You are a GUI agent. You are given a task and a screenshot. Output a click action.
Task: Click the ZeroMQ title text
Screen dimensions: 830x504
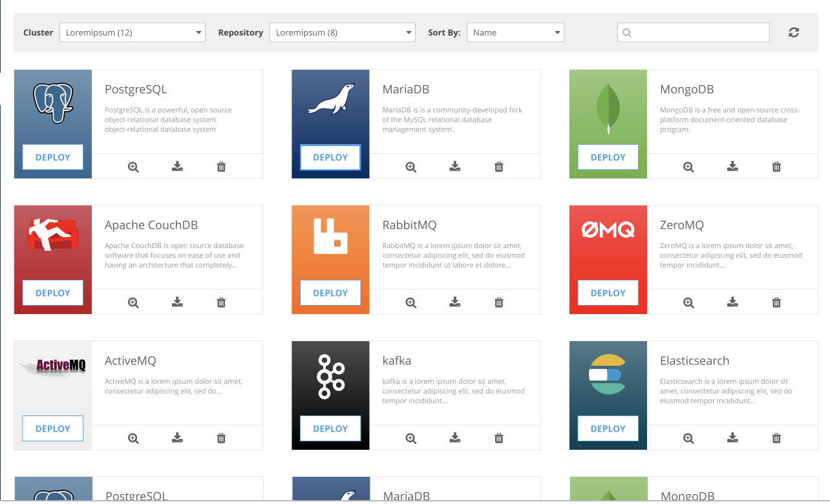pos(682,225)
